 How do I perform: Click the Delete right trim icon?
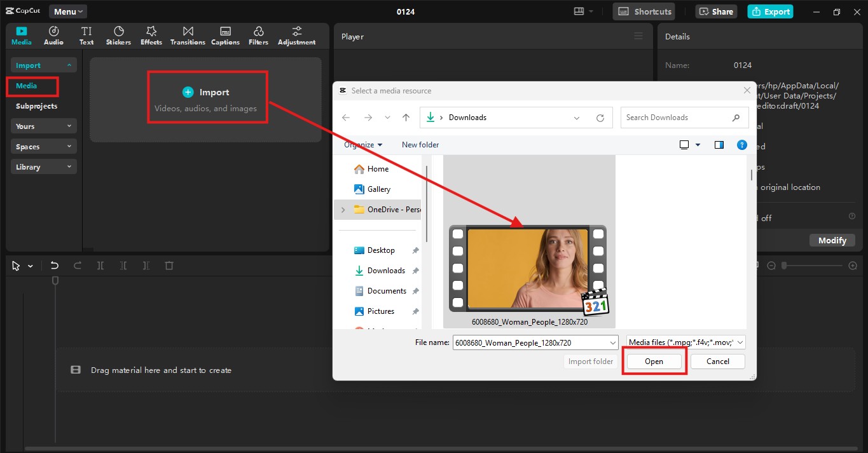click(x=146, y=266)
